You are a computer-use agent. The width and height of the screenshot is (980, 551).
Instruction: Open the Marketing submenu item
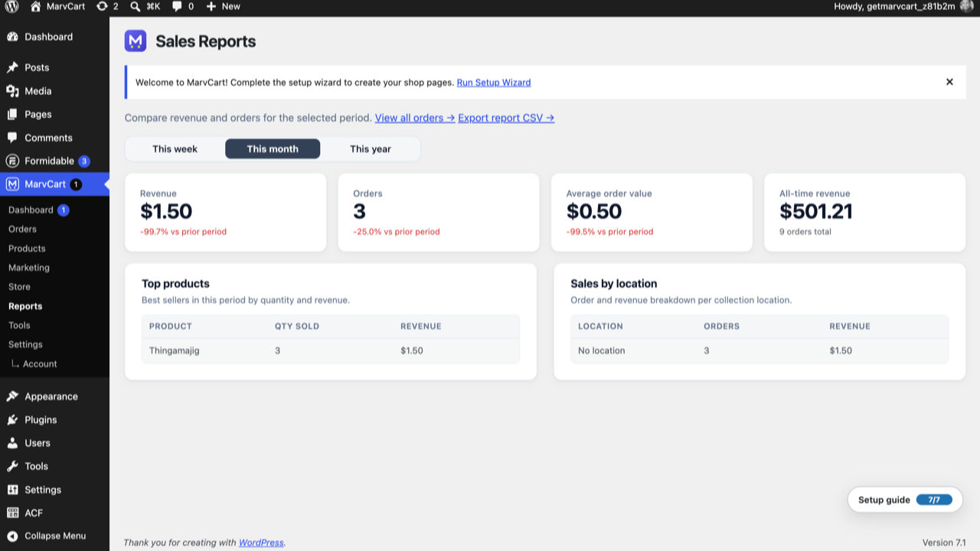click(x=29, y=268)
